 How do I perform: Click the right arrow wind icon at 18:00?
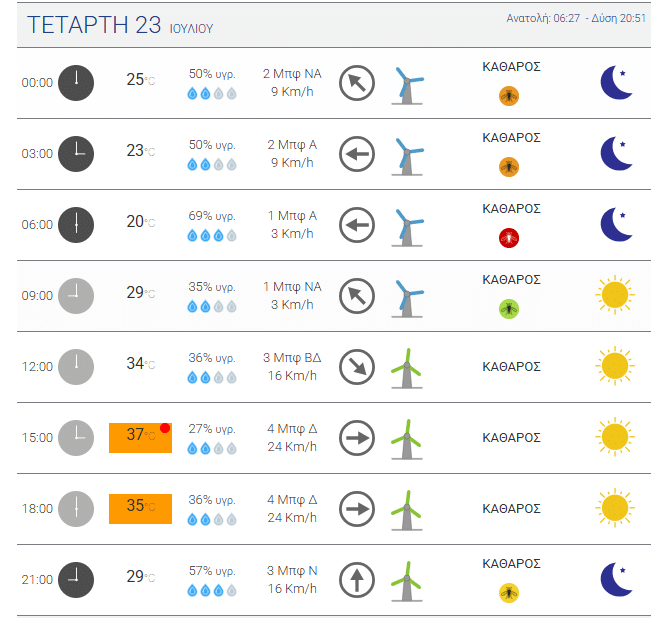point(357,509)
